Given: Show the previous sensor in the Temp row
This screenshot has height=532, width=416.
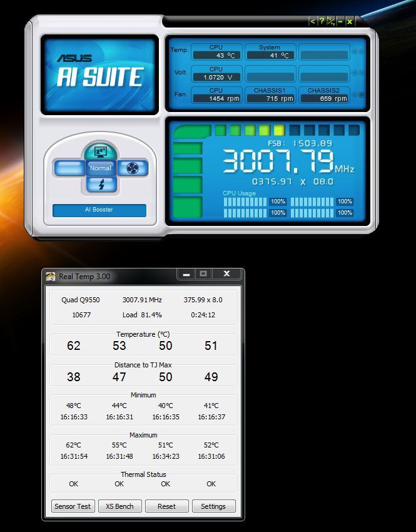Looking at the screenshot, I should click(354, 51).
